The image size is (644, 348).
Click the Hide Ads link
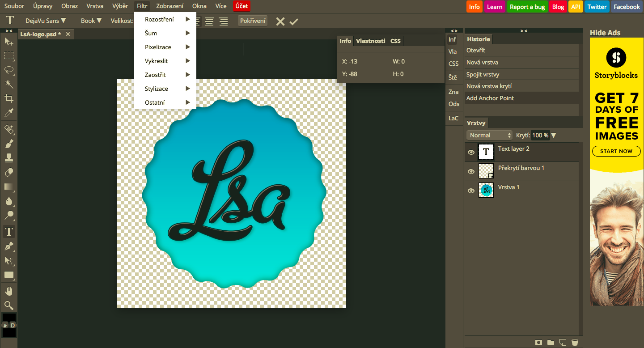pos(605,33)
